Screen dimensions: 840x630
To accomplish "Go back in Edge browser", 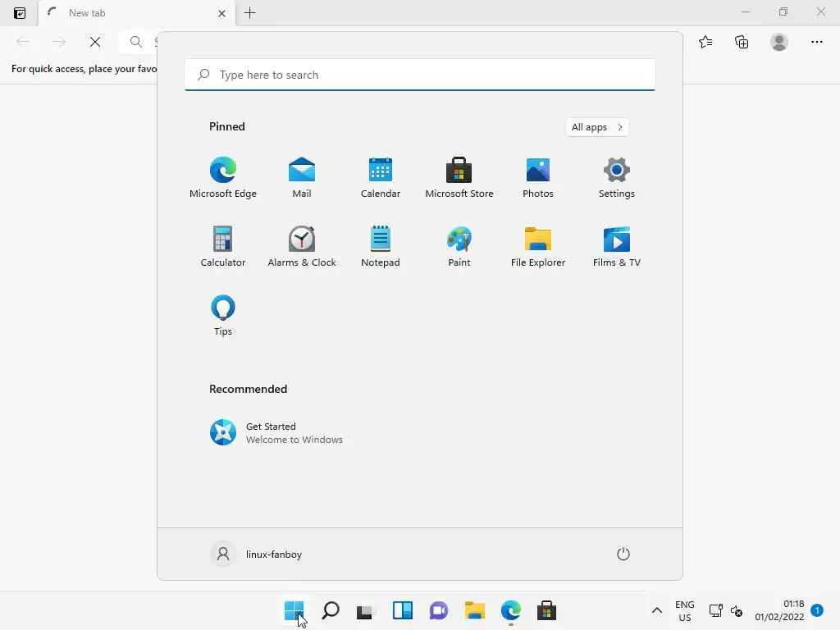I will (x=23, y=42).
